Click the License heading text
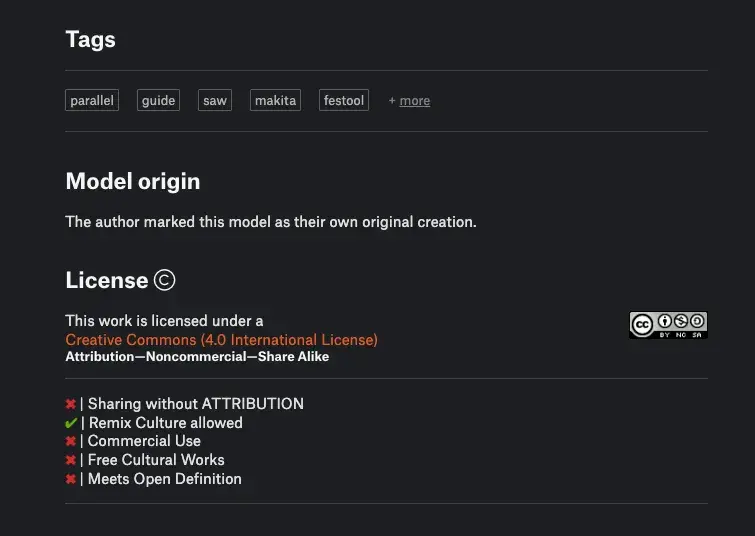This screenshot has height=536, width=755. (x=107, y=280)
